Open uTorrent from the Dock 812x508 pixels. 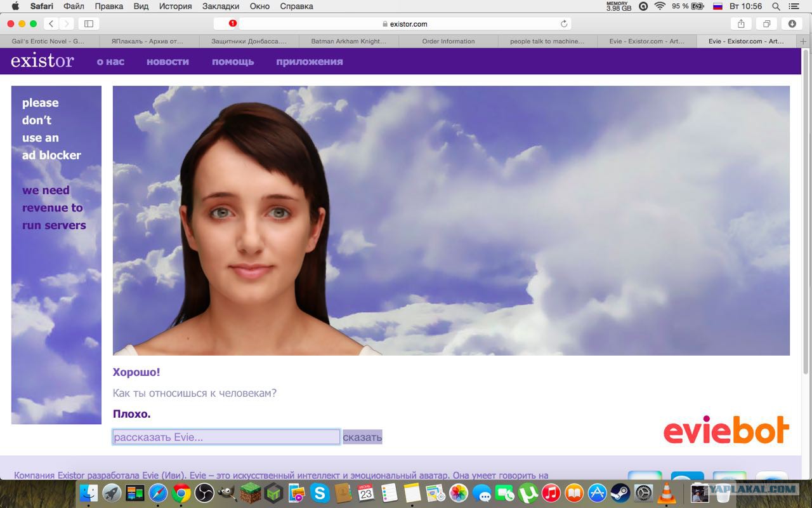[528, 493]
